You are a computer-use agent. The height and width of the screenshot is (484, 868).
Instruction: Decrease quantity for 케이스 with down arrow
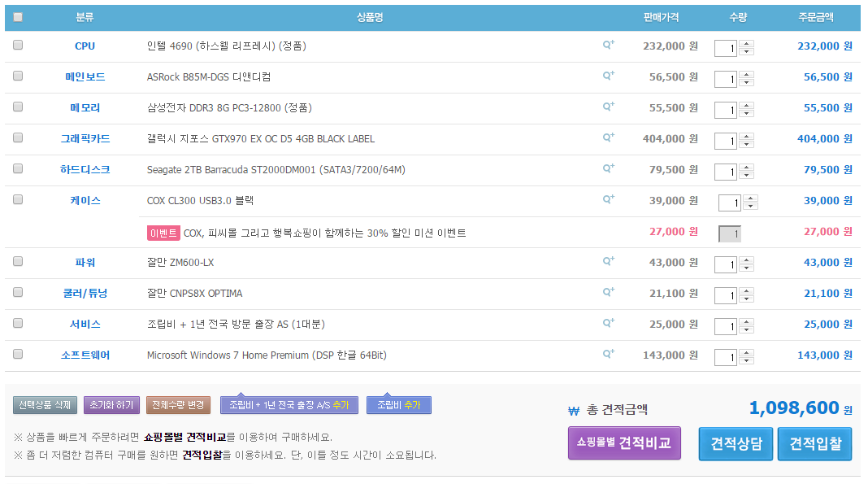click(x=751, y=207)
